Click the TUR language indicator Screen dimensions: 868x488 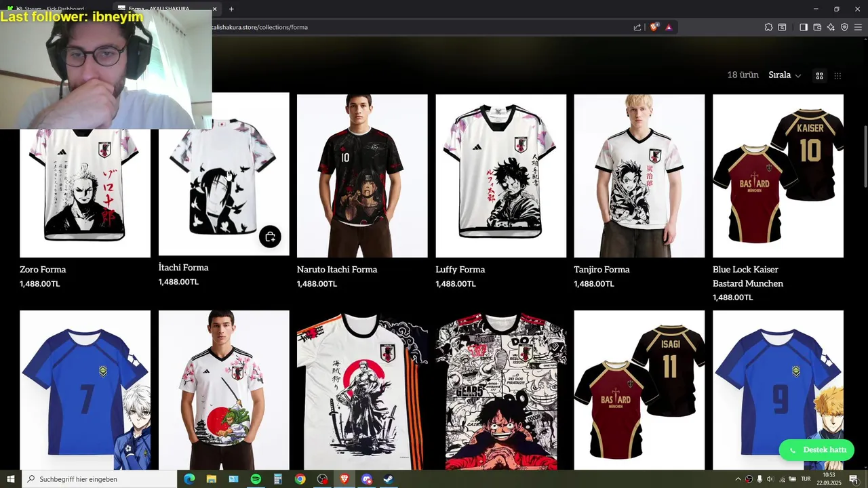(x=806, y=479)
